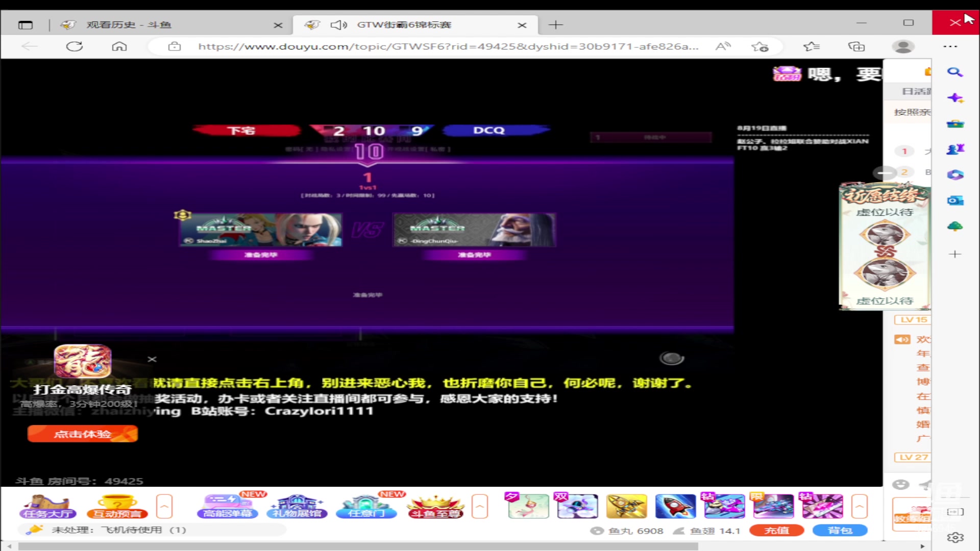This screenshot has width=980, height=551.
Task: Expand the panel after 斗鱼至尊
Action: (x=480, y=507)
